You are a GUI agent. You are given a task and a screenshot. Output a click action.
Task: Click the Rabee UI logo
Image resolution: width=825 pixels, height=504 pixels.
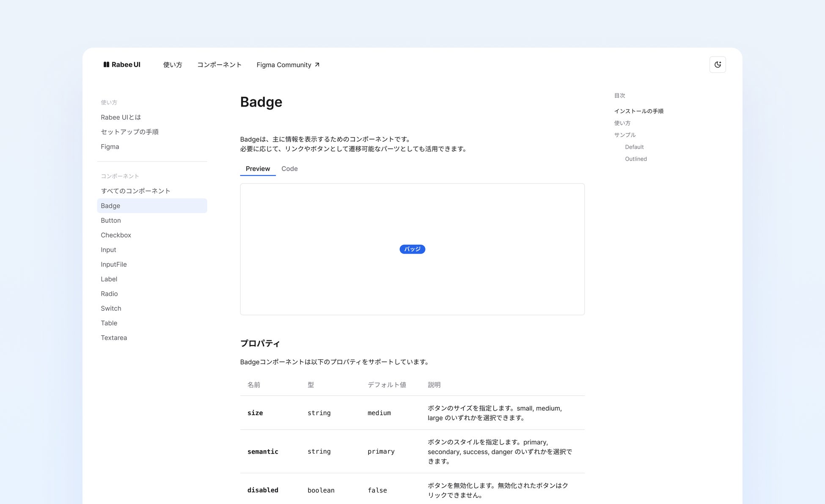pyautogui.click(x=122, y=65)
